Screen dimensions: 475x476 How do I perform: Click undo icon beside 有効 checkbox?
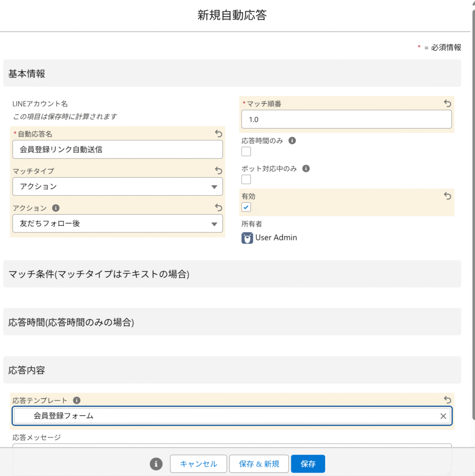click(x=448, y=197)
